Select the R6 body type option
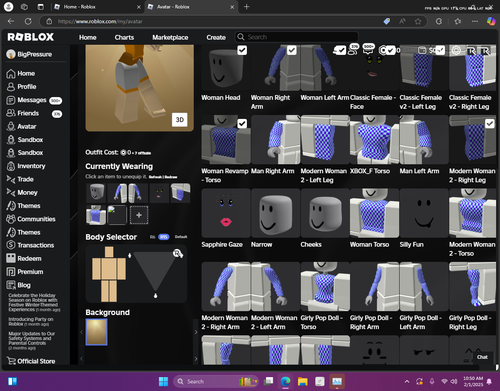The image size is (500, 391). coord(152,237)
